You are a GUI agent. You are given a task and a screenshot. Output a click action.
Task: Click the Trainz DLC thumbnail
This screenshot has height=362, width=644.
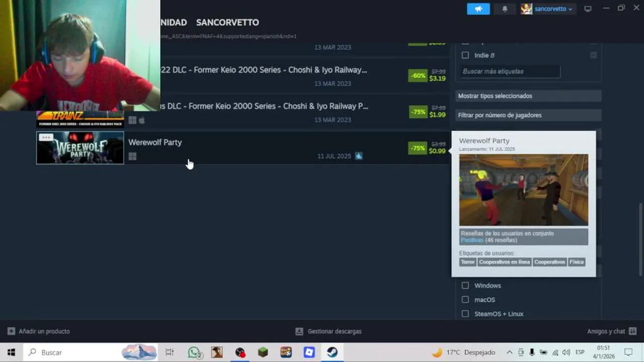tap(80, 119)
